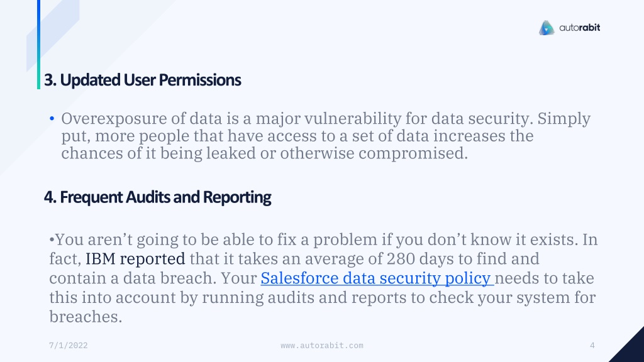Image resolution: width=644 pixels, height=362 pixels.
Task: Click the Overexposure of data paragraph
Action: coord(326,136)
